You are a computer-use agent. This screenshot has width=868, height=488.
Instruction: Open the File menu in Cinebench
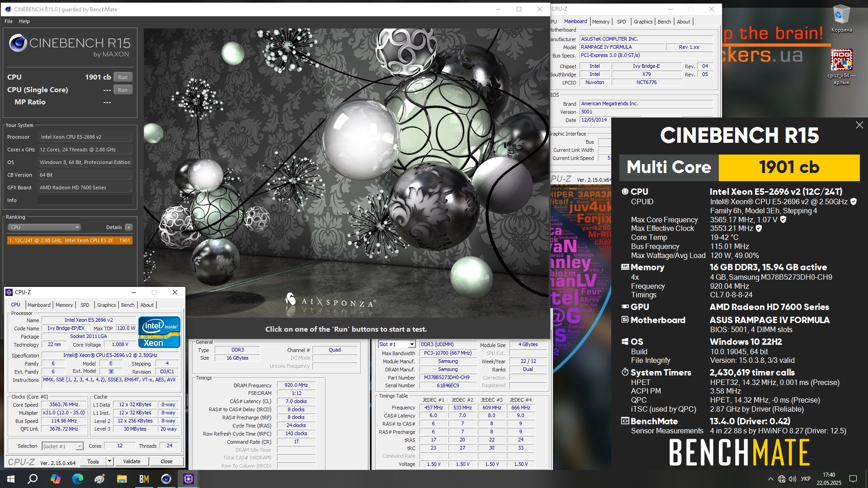[9, 21]
